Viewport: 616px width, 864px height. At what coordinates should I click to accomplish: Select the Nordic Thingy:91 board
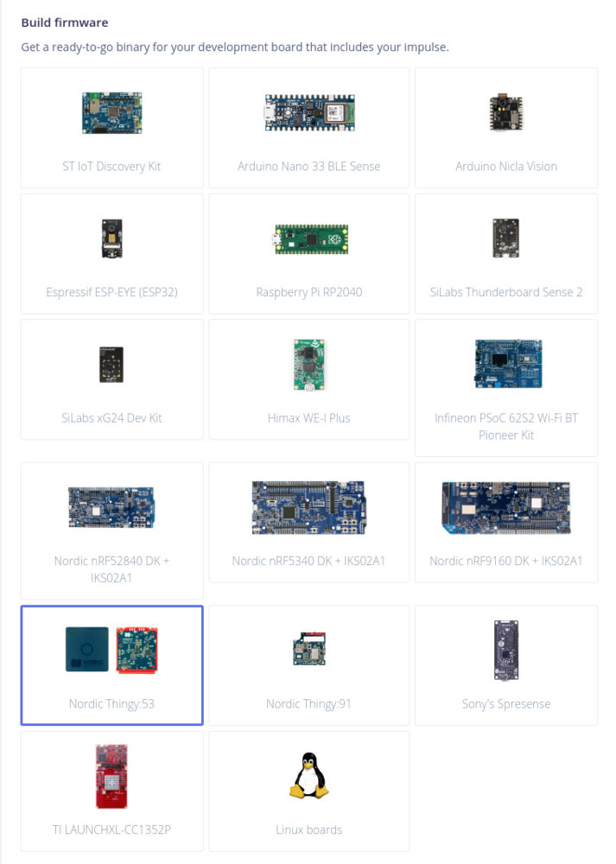[309, 665]
